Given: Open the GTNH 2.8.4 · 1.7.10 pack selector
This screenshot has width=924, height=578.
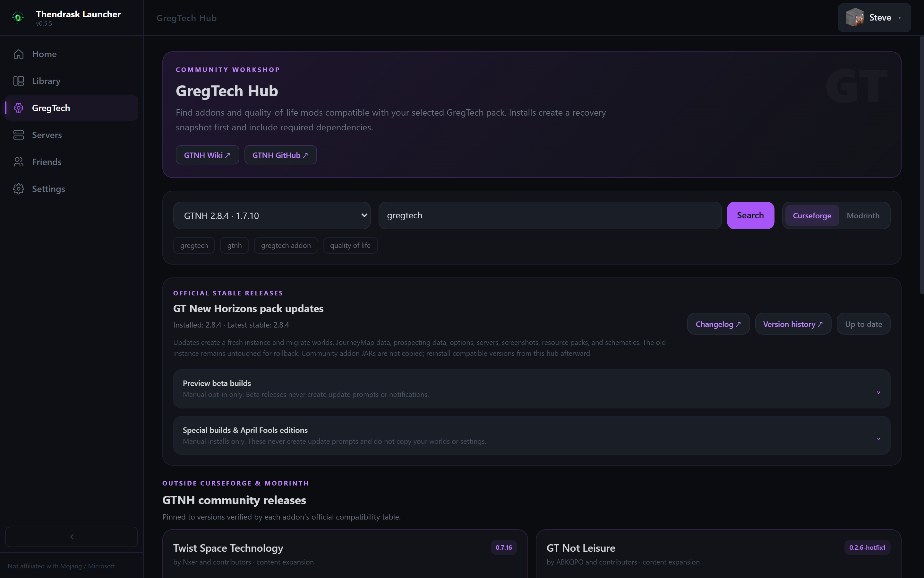Looking at the screenshot, I should (x=272, y=215).
